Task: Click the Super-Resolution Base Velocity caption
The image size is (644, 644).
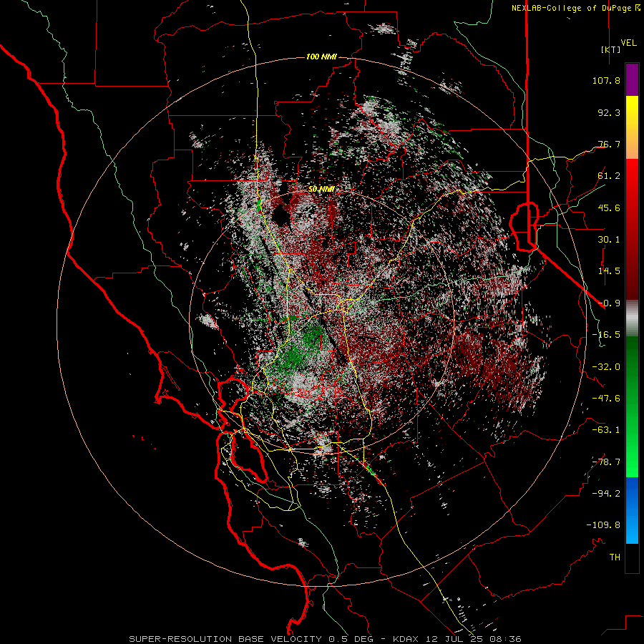Action: point(326,639)
